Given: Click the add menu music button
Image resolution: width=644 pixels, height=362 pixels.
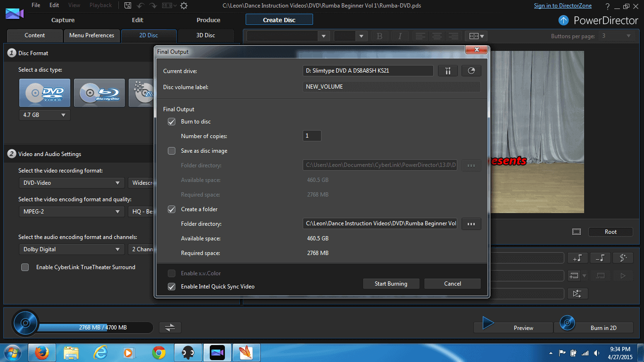Looking at the screenshot, I should pyautogui.click(x=578, y=258).
